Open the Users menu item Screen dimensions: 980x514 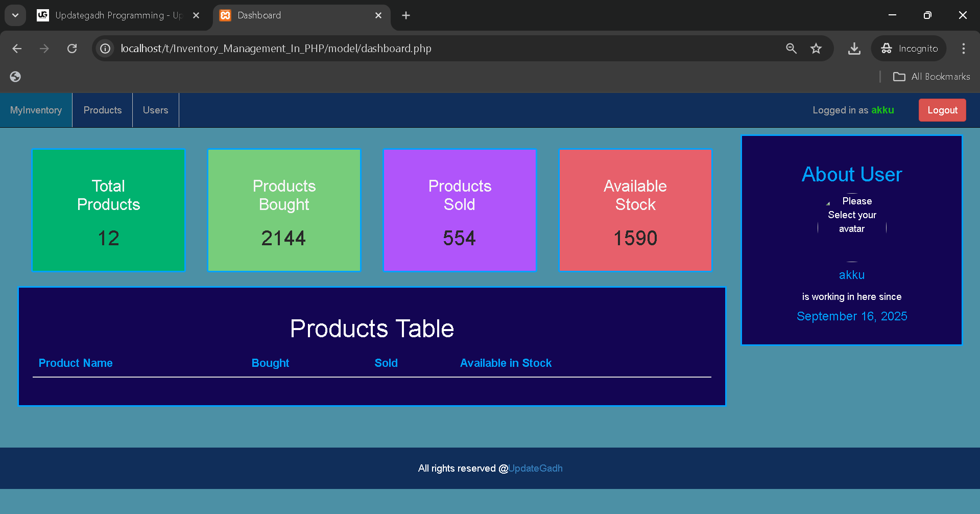(x=155, y=110)
